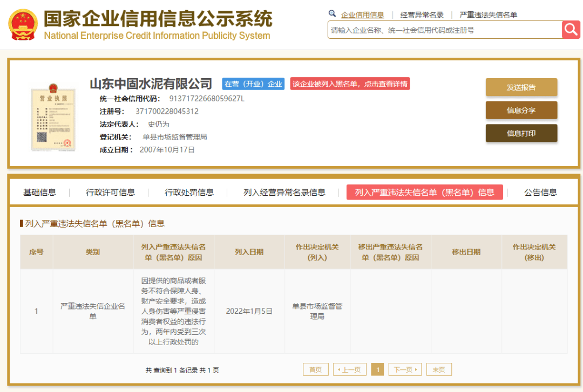Select the 严重违法失信名单 search category

(488, 15)
